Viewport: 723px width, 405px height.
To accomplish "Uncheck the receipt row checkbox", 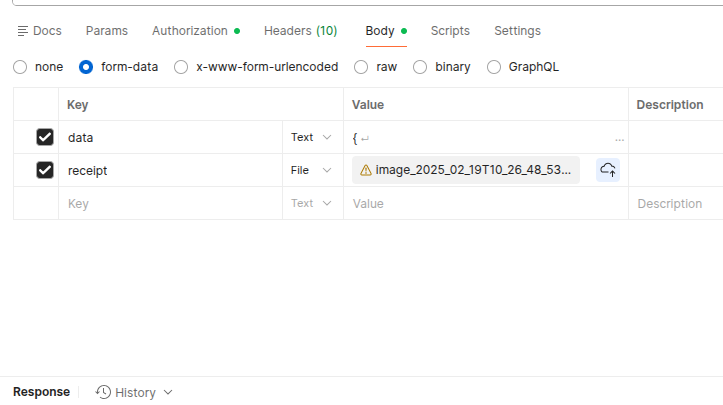I will point(44,170).
